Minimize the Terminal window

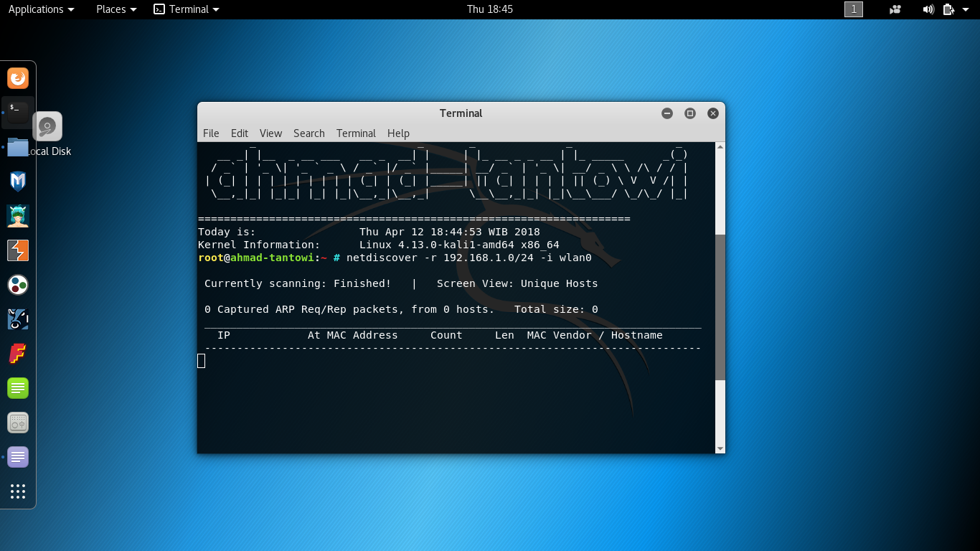point(667,113)
